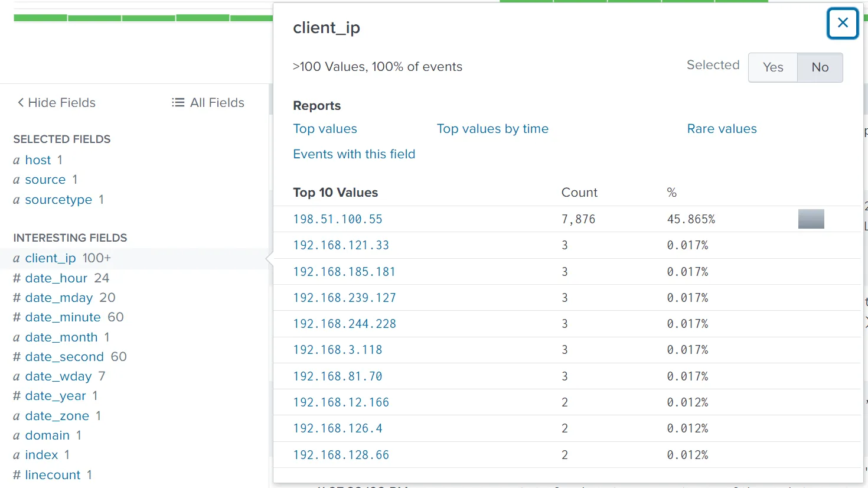Open the date_hour field

(56, 278)
